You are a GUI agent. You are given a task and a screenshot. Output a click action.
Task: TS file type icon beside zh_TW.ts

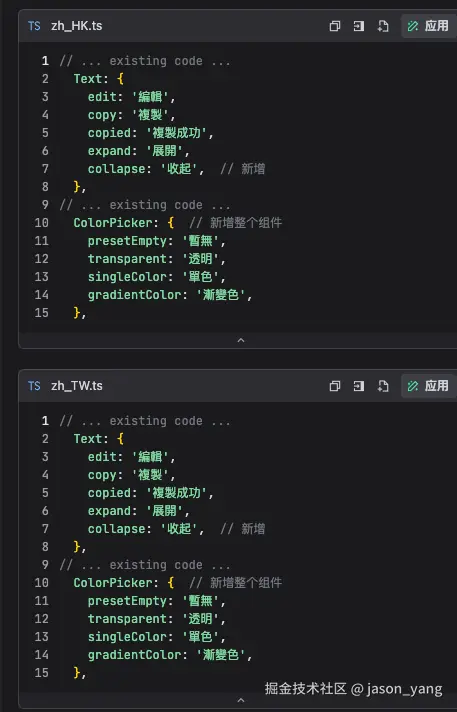pyautogui.click(x=34, y=386)
